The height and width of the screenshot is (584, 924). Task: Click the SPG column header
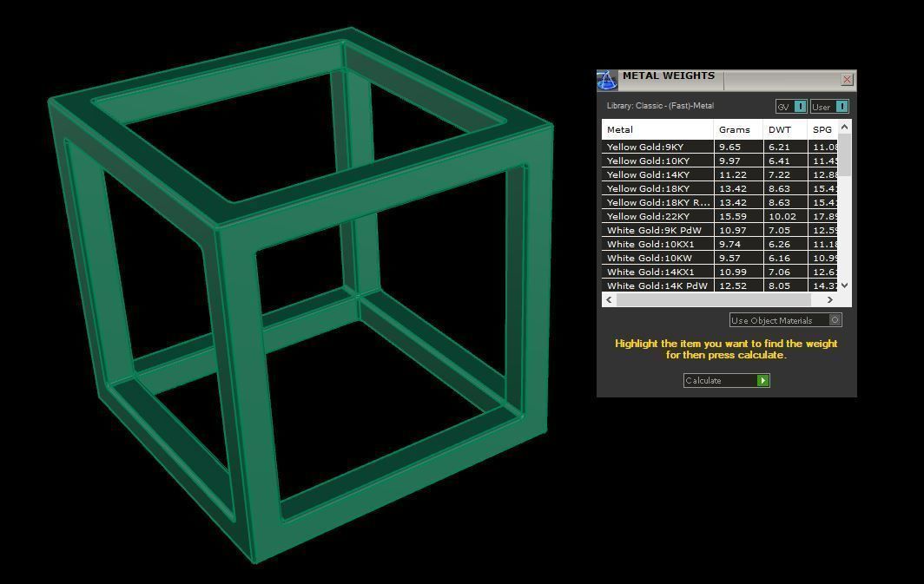coord(822,129)
